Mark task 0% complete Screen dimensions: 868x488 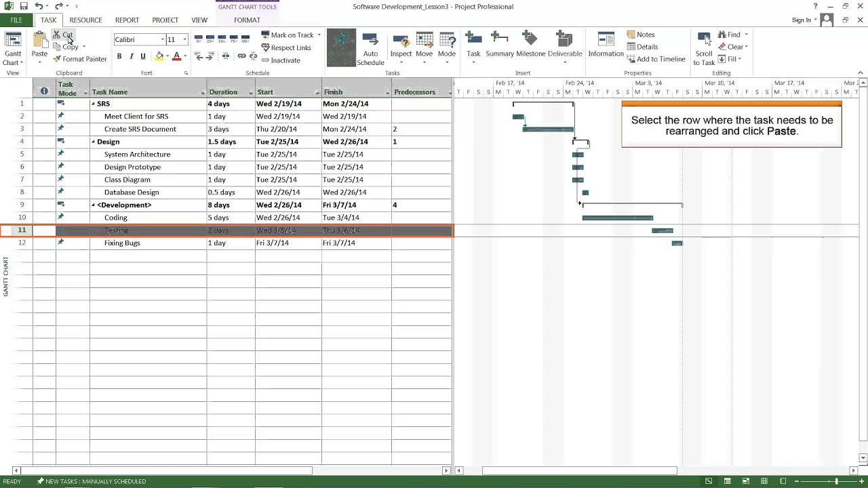coord(198,39)
